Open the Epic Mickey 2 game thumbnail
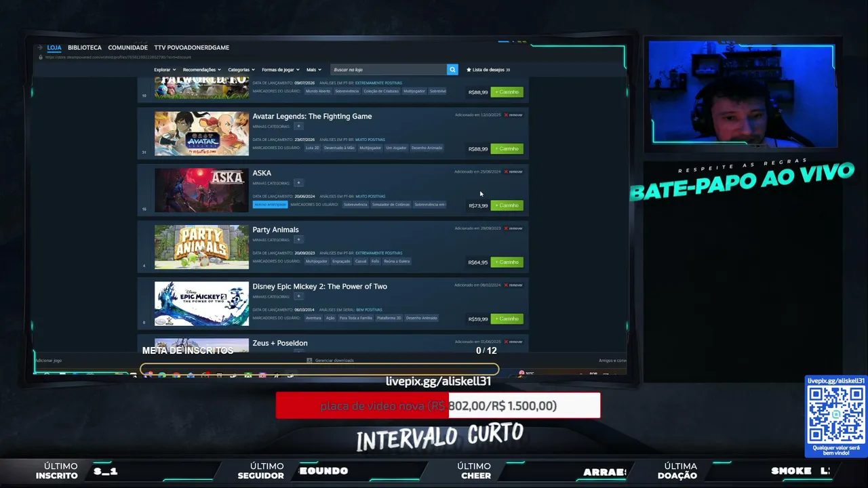 [x=201, y=304]
